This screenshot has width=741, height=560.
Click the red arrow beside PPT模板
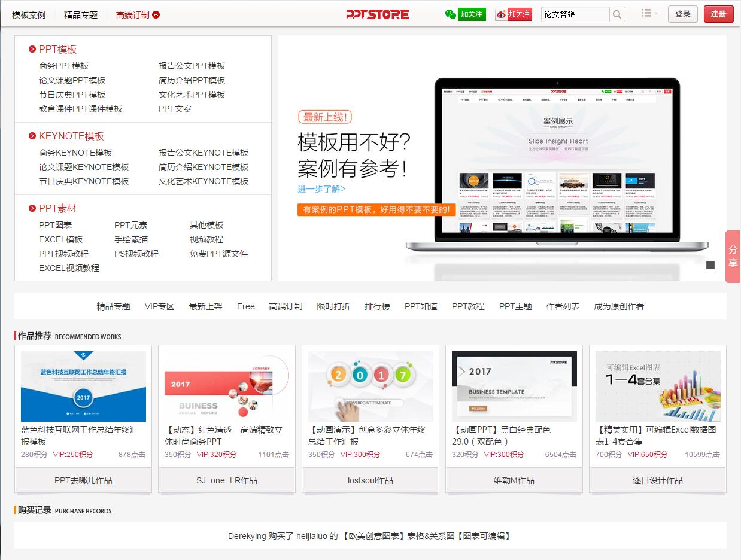point(32,50)
